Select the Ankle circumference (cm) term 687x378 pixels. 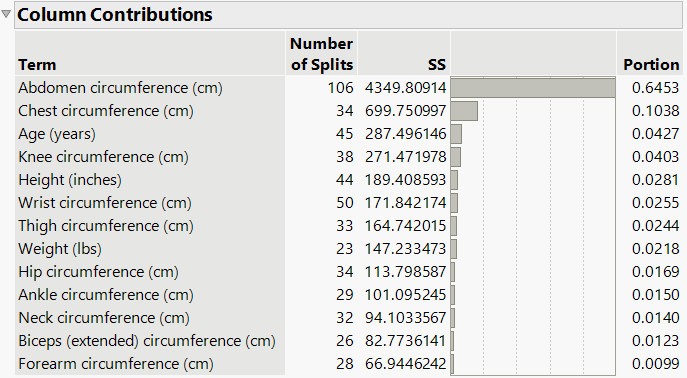(106, 295)
